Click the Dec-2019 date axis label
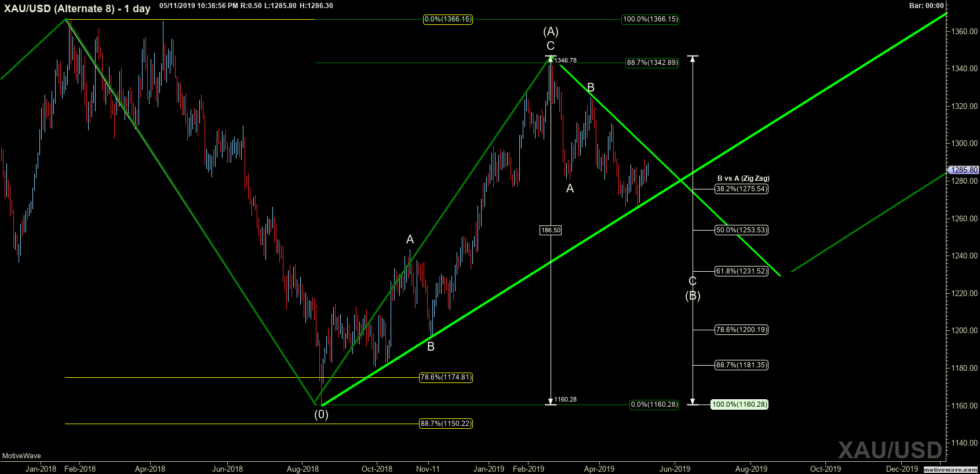This screenshot has width=980, height=474. click(902, 469)
